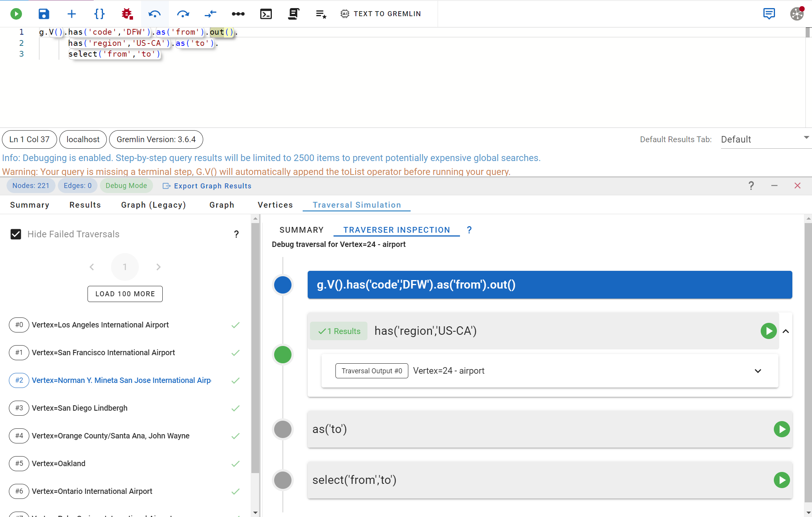This screenshot has width=812, height=517.
Task: Click the Debug/Bug icon
Action: click(x=126, y=13)
